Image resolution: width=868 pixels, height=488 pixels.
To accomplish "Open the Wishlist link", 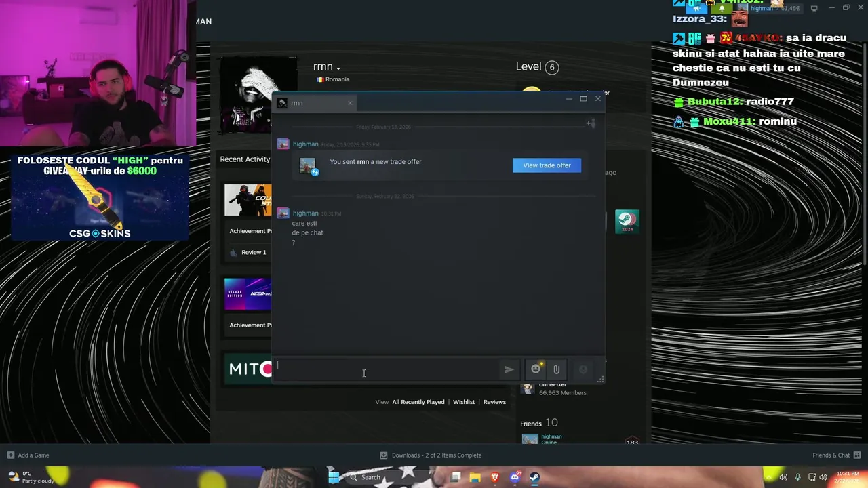I will [464, 402].
